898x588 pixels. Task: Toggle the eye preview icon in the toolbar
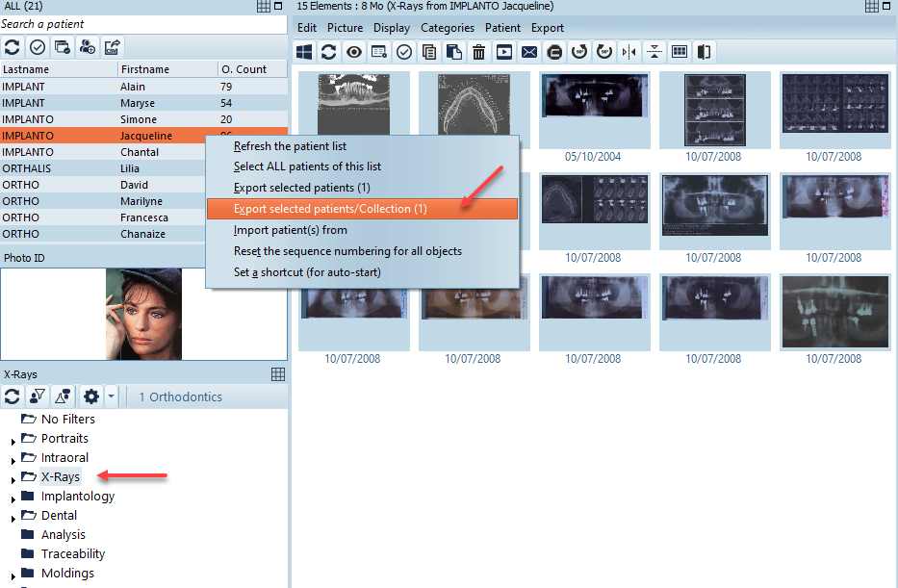pyautogui.click(x=354, y=51)
